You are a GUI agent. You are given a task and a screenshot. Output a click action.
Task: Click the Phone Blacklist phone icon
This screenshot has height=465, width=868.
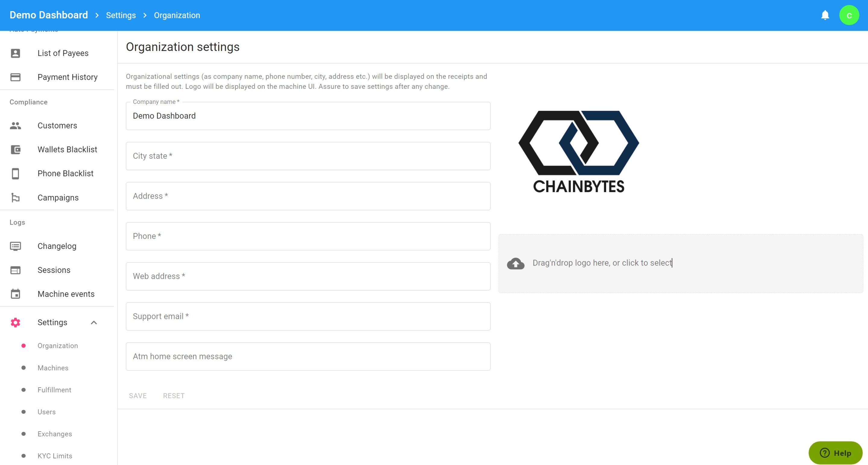click(x=15, y=173)
